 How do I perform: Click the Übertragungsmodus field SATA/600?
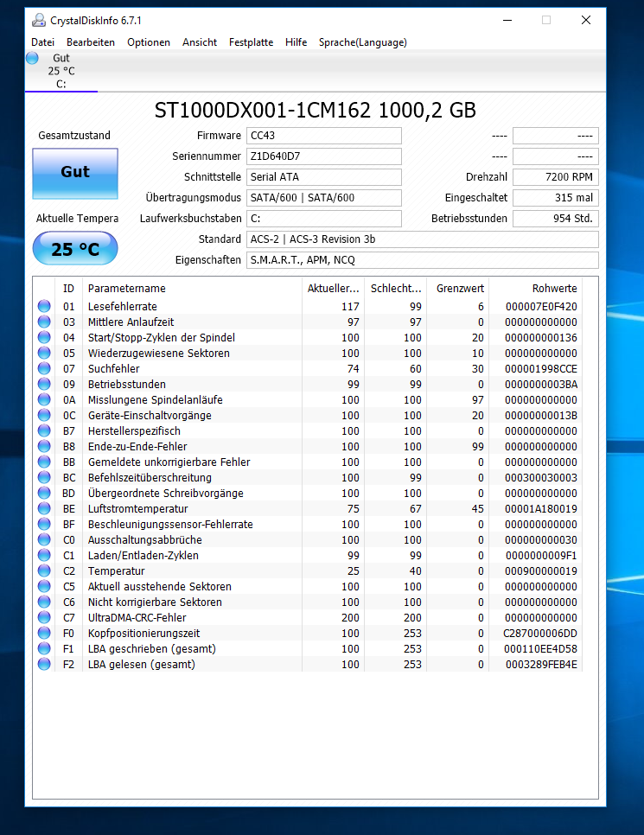tap(324, 198)
